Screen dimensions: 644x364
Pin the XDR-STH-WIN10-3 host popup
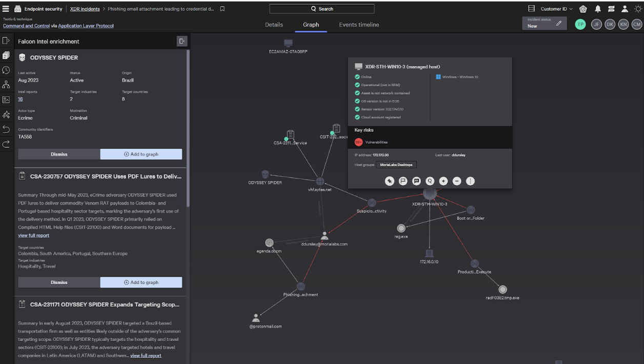(x=390, y=181)
